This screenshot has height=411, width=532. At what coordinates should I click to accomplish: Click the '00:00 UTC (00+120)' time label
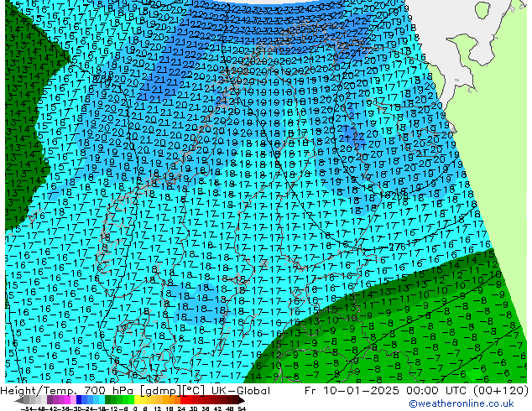pos(466,391)
